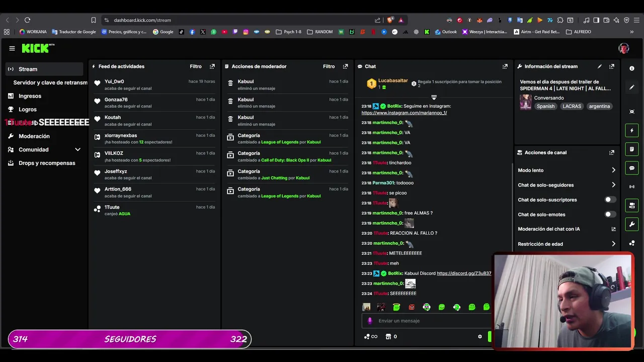Click xlorraynexbas host entry
The width and height of the screenshot is (644, 362).
[x=154, y=138]
